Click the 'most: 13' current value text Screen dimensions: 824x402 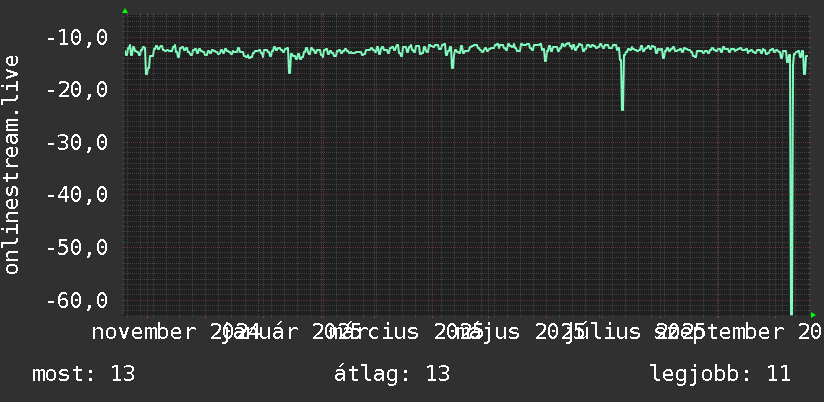[x=84, y=374]
